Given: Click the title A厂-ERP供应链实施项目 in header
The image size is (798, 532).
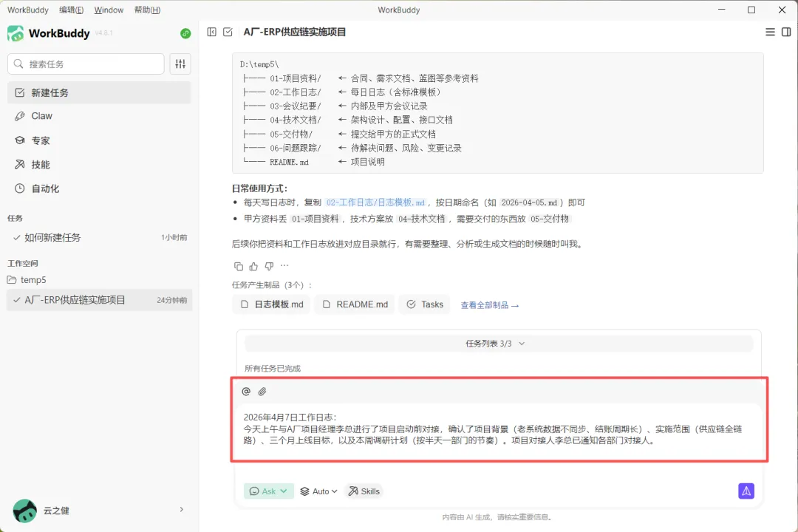Looking at the screenshot, I should (x=295, y=32).
